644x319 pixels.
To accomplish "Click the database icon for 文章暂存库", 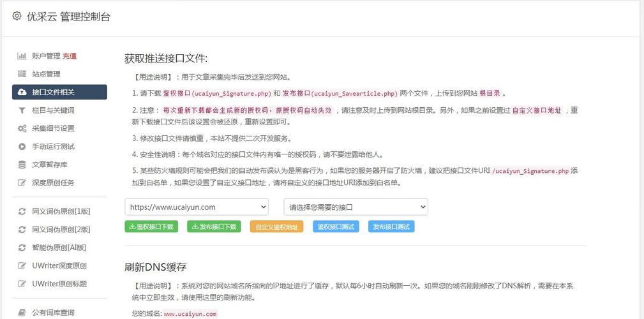I will click(x=22, y=165).
